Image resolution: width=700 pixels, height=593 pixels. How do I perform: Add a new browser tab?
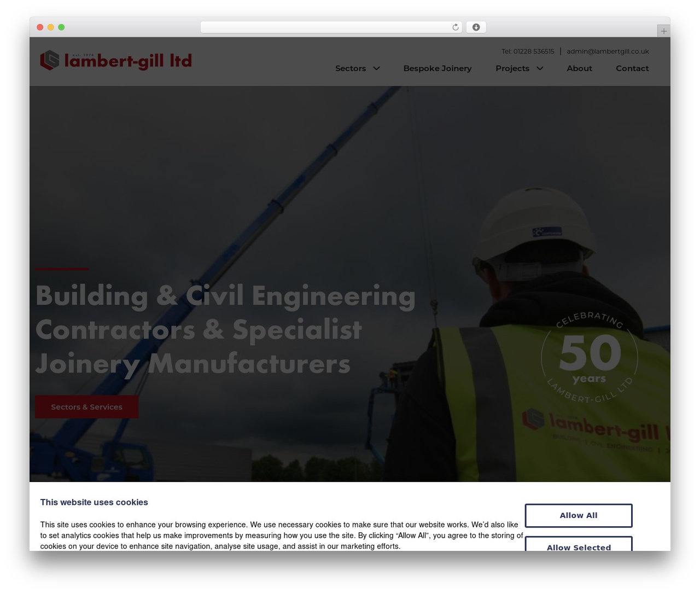663,31
